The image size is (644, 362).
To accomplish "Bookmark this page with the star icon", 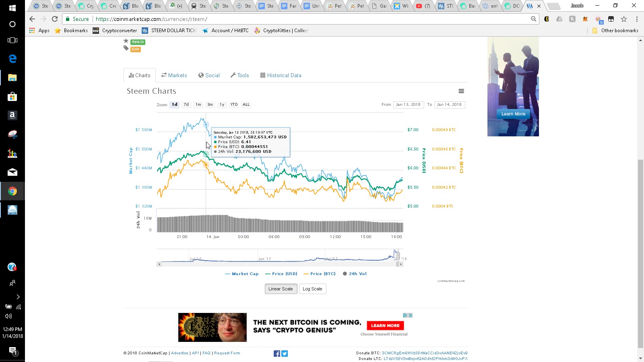I will point(624,19).
